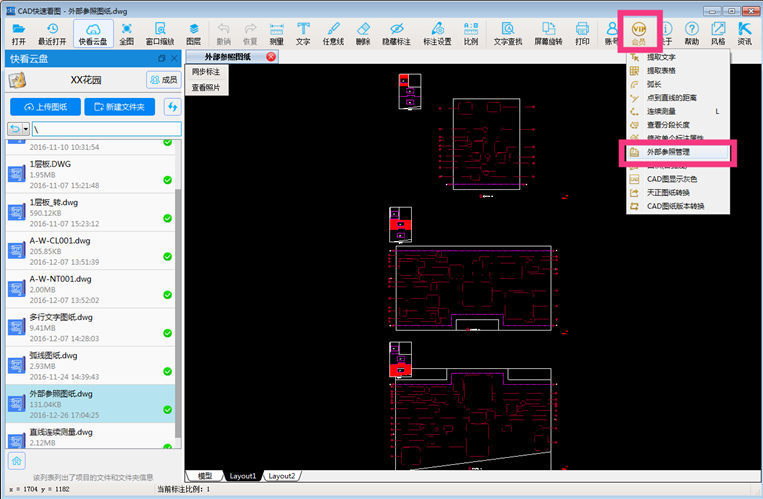This screenshot has width=763, height=499.
Task: Open the 资讯 news icon
Action: (745, 34)
